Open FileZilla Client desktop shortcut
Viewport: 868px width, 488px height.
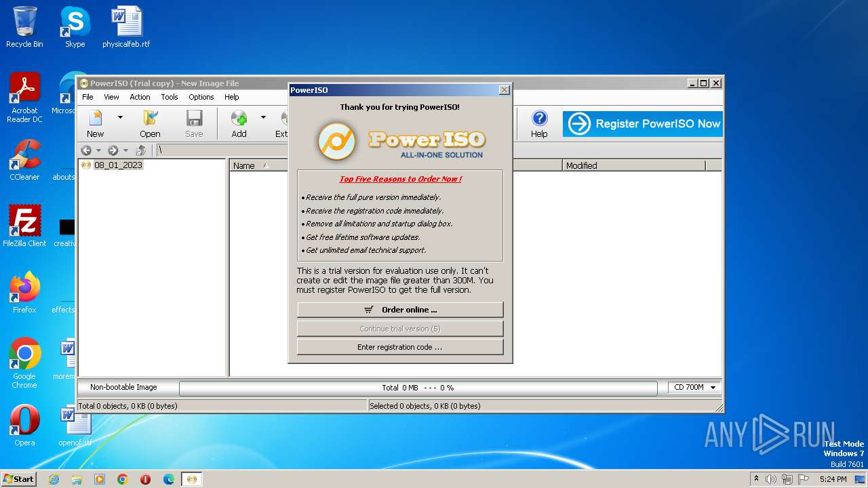coord(24,226)
